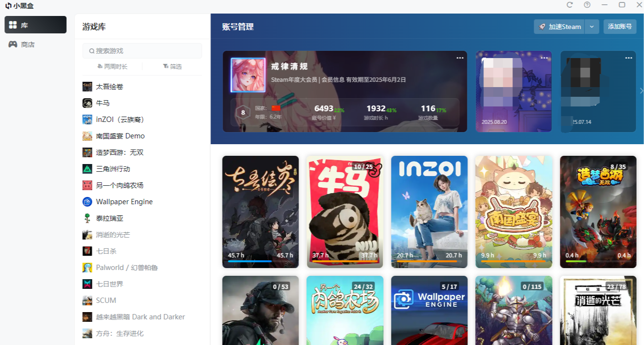Image resolution: width=644 pixels, height=345 pixels.
Task: Click the level 8 hexagon badge
Action: [243, 113]
